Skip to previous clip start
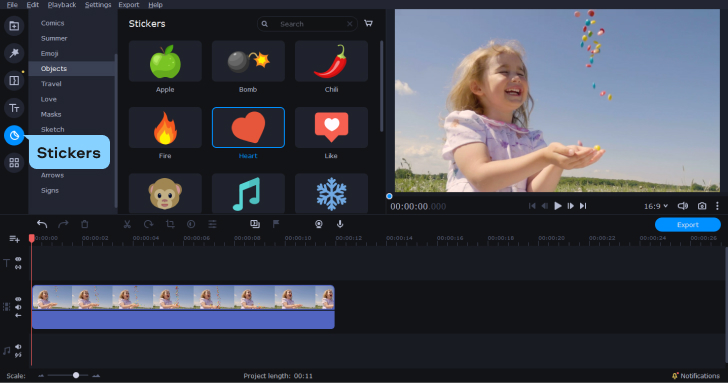Viewport: 728px width, 383px height. [532, 206]
